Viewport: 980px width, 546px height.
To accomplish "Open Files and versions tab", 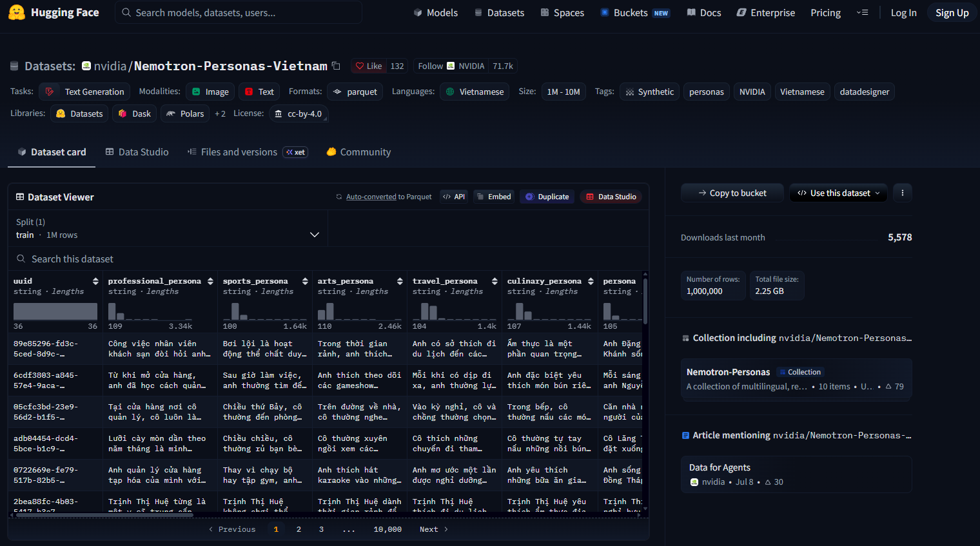I will pyautogui.click(x=247, y=152).
